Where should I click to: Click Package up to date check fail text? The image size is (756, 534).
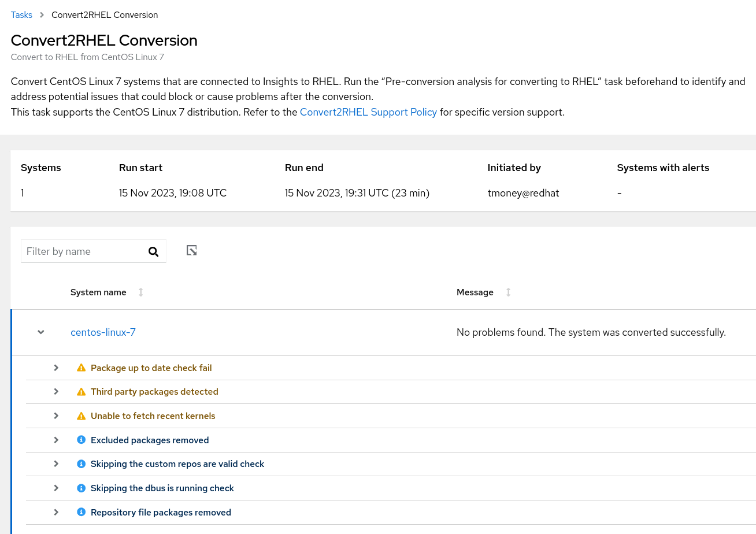tap(151, 368)
